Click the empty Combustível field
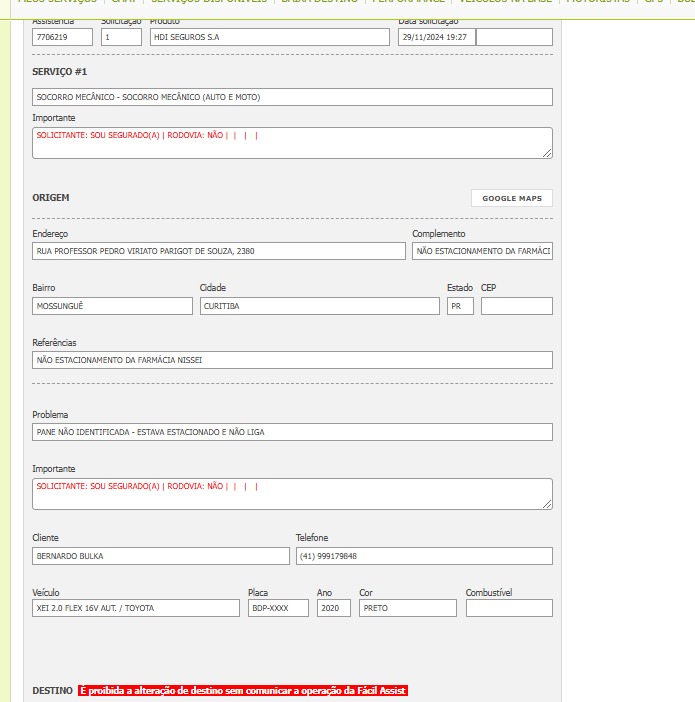Viewport: 695px width, 702px height. (509, 608)
